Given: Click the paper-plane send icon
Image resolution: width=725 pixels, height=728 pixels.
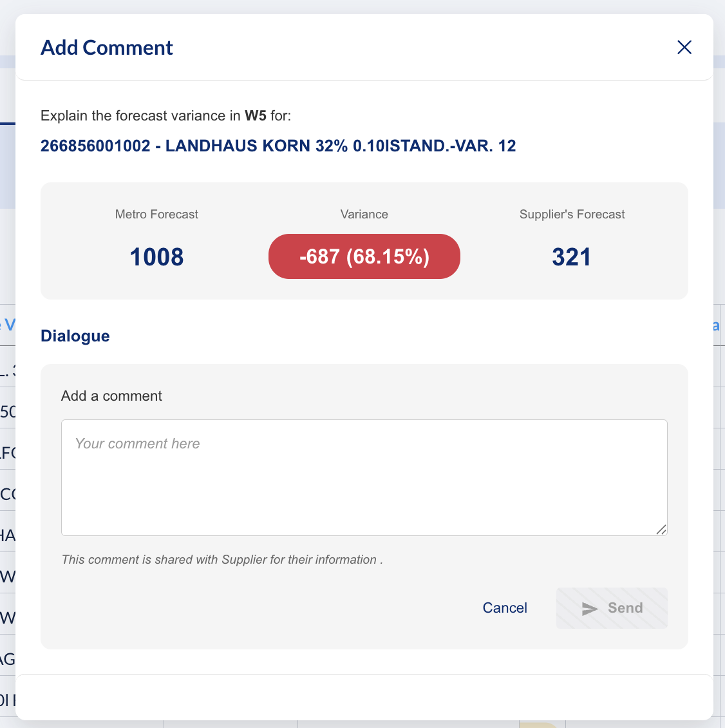Looking at the screenshot, I should [590, 609].
